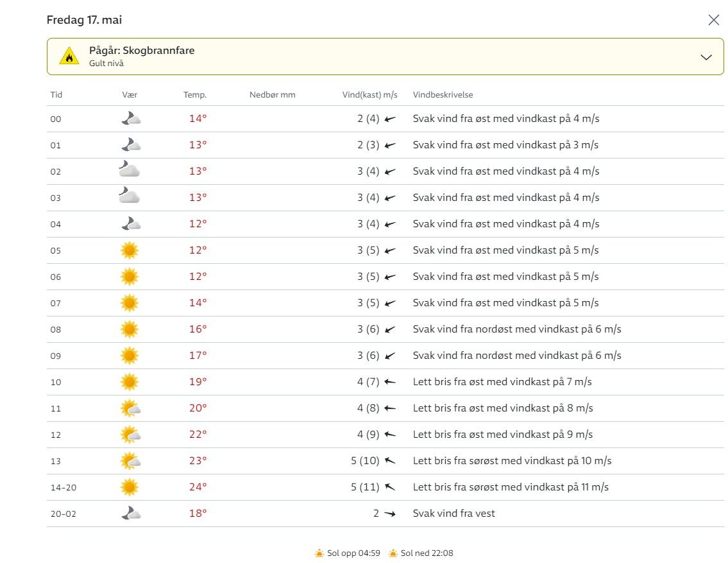
Task: Click the Vindbeskrivelse column header
Action: [443, 95]
